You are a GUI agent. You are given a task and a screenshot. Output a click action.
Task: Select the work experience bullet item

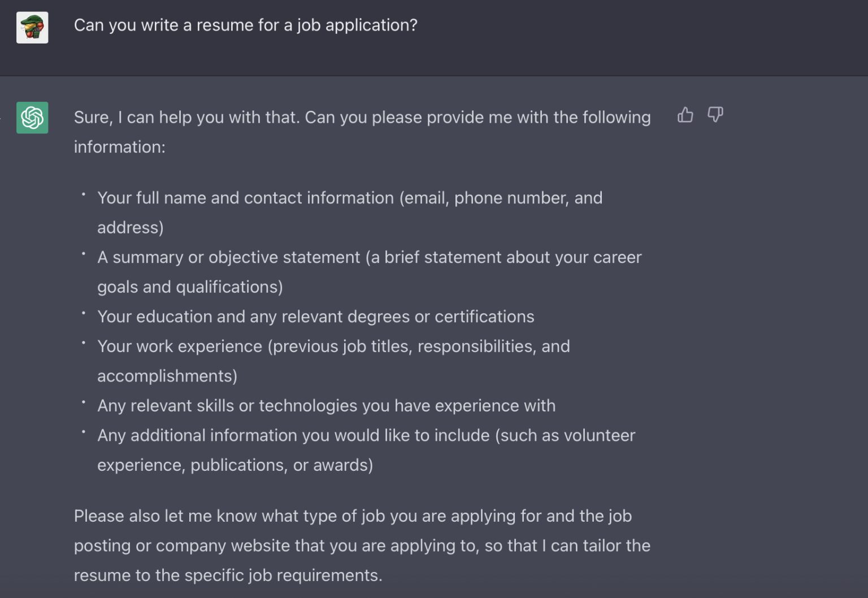[333, 346]
